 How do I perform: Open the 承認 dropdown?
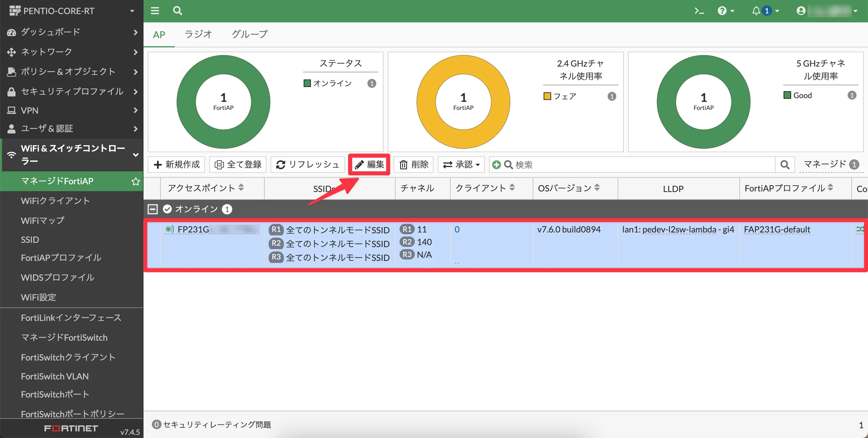tap(461, 164)
